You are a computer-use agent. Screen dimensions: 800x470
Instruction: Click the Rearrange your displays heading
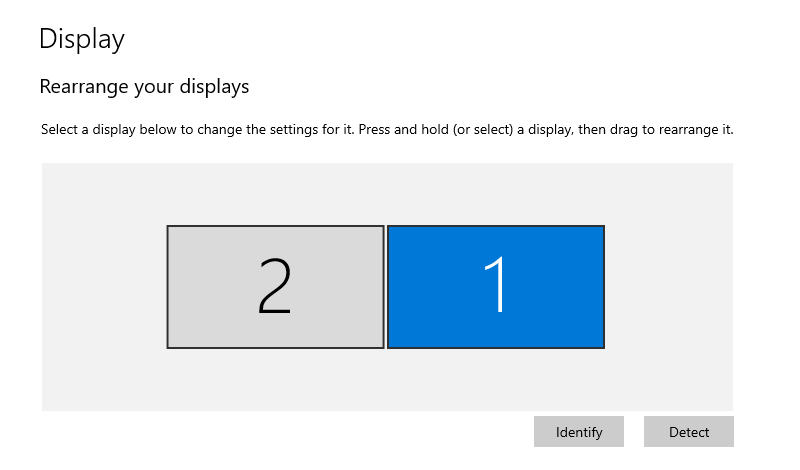tap(144, 87)
